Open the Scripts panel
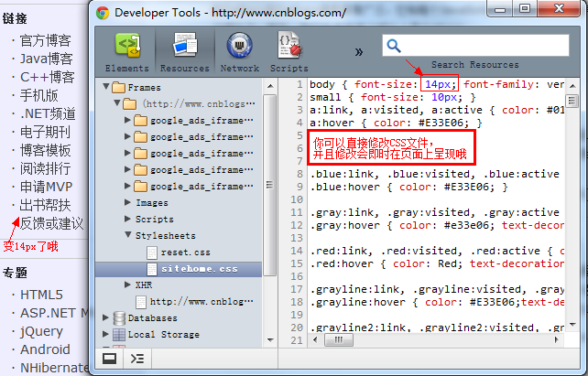The width and height of the screenshot is (588, 376). click(289, 52)
